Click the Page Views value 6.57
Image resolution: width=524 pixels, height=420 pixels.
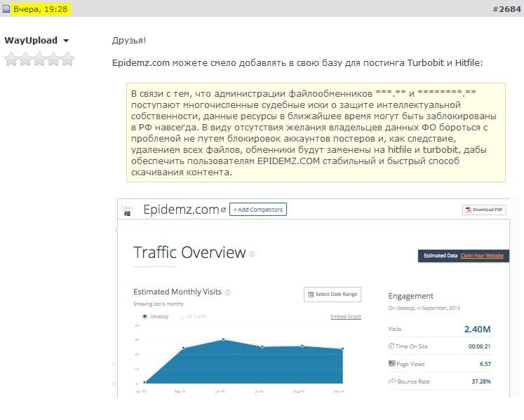point(485,364)
